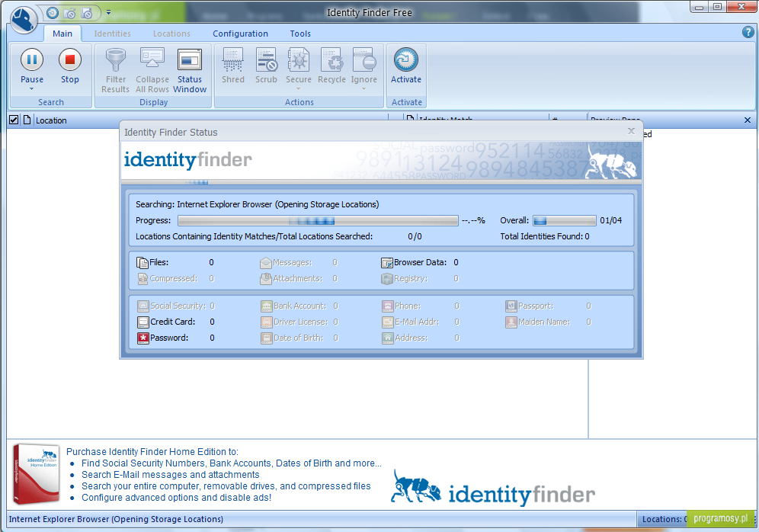The height and width of the screenshot is (532, 759).
Task: Expand the Pause button dropdown arrow
Action: (32, 89)
